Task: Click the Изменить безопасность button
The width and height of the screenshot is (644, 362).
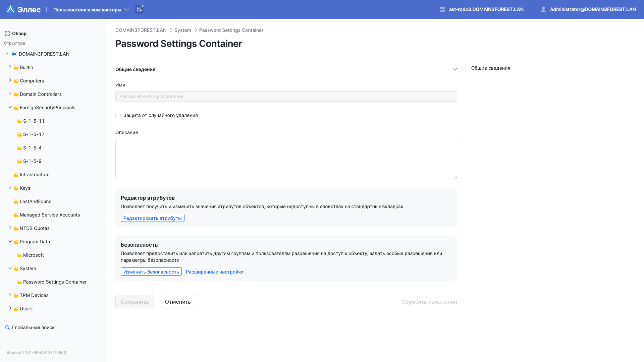Action: (151, 272)
